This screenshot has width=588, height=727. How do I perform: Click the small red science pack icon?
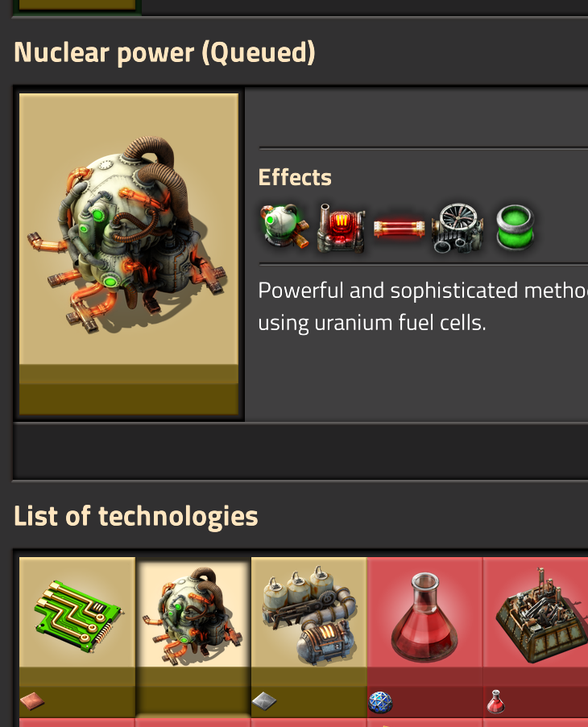(495, 701)
